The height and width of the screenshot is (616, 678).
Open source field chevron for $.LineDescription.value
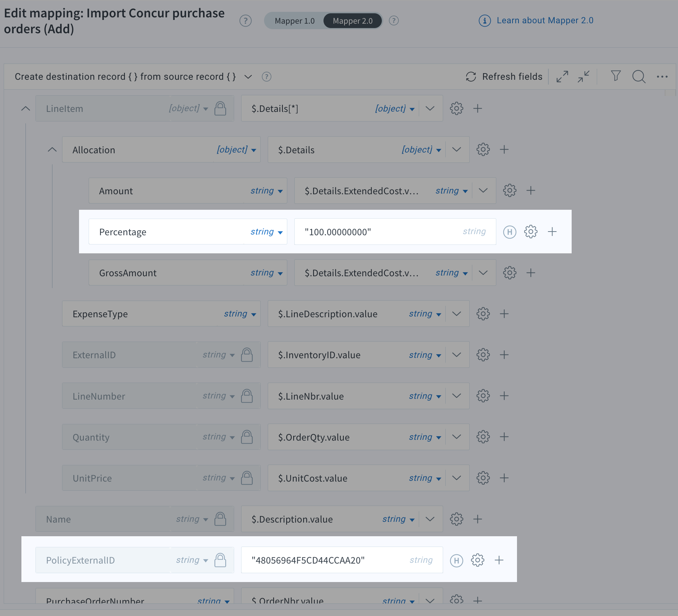456,314
